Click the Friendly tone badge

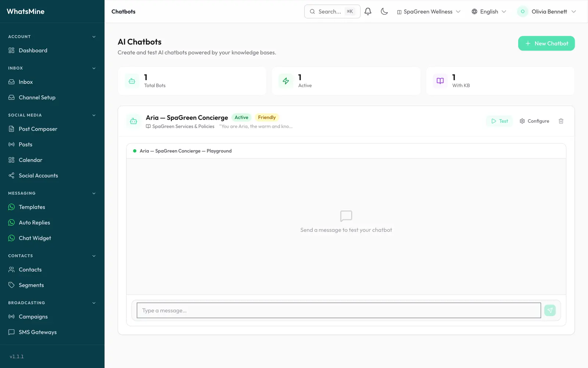click(267, 117)
